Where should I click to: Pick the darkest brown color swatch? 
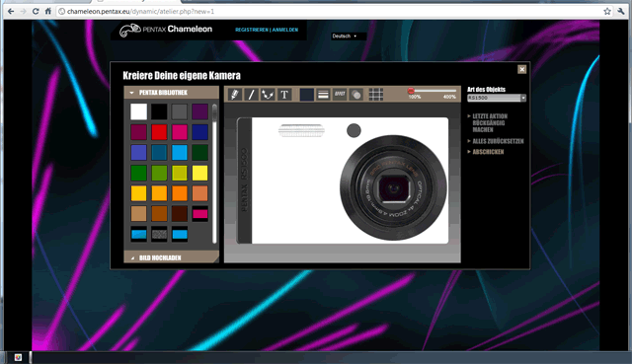point(180,214)
